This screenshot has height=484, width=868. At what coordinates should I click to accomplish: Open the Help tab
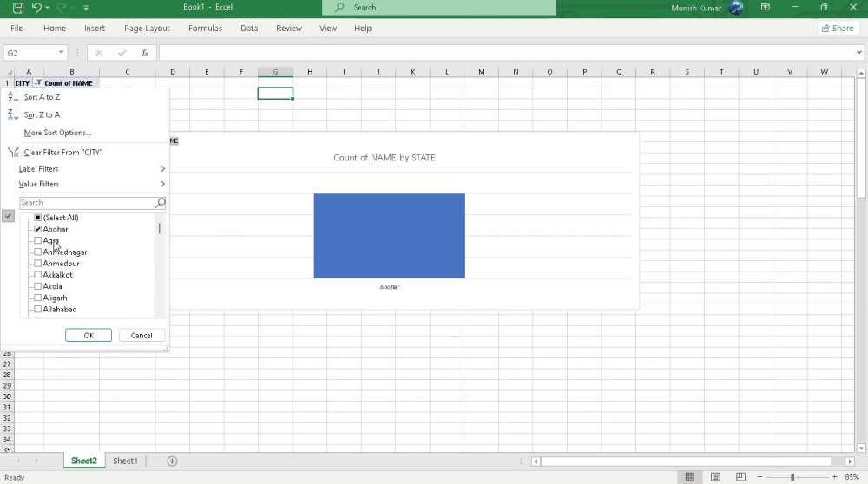pyautogui.click(x=363, y=29)
